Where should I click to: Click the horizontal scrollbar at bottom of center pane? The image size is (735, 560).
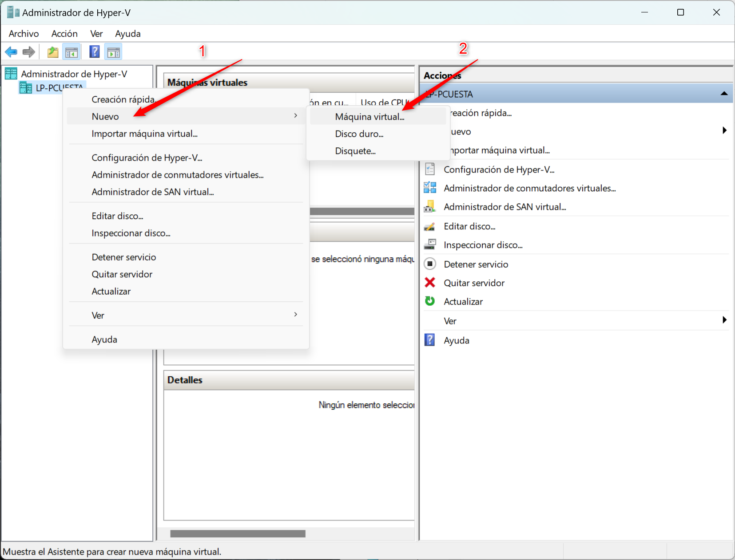click(x=238, y=533)
